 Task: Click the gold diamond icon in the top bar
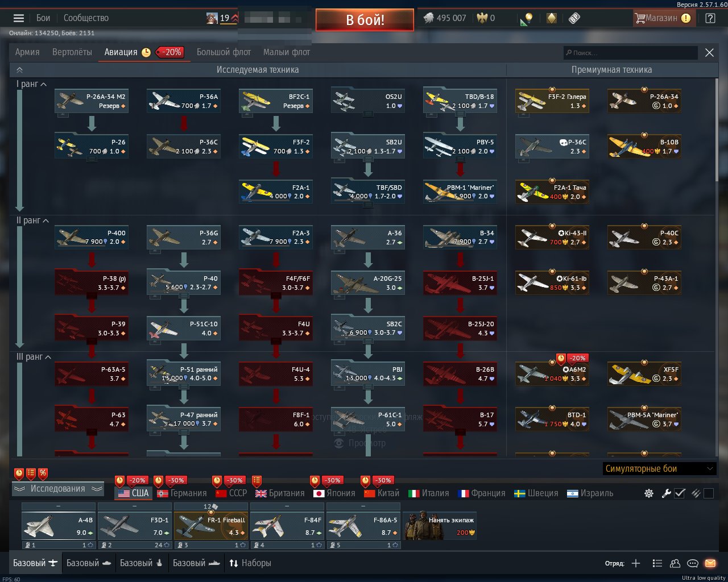551,18
